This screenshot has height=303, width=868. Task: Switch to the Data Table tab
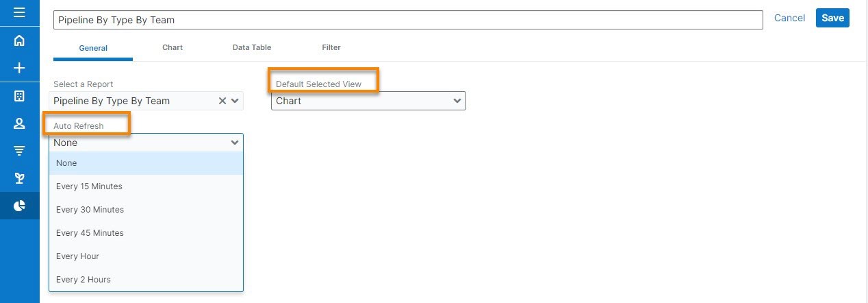(252, 47)
